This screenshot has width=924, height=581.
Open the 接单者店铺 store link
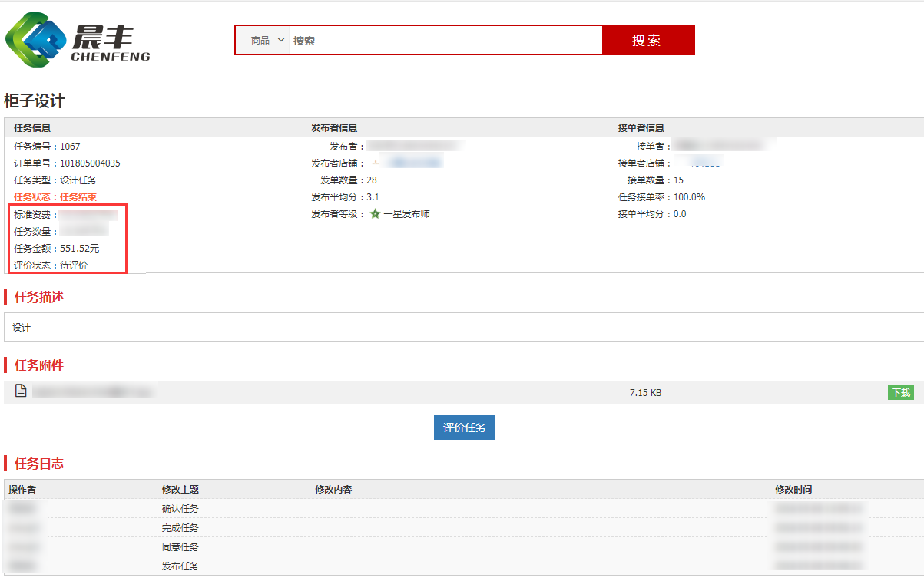click(703, 163)
